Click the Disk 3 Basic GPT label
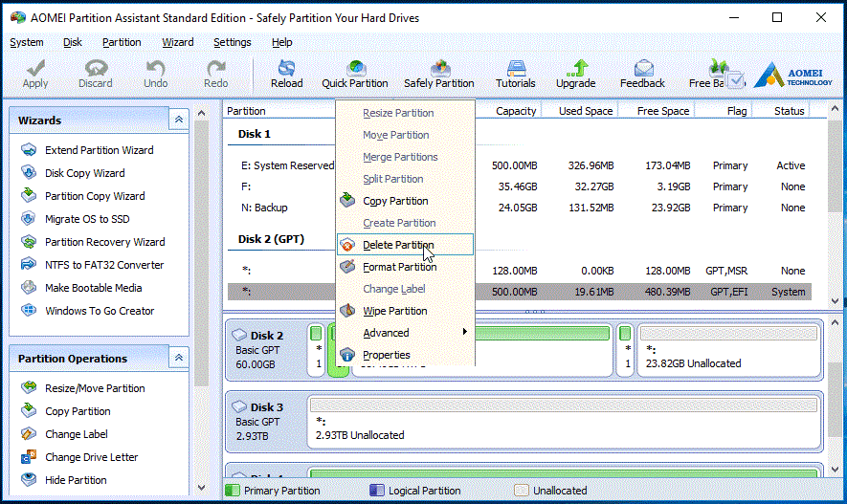The width and height of the screenshot is (847, 504). [265, 422]
